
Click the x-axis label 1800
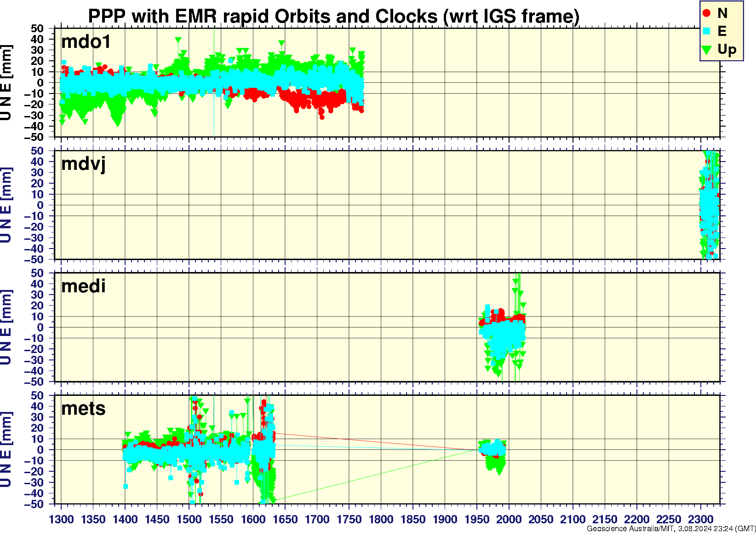click(381, 519)
